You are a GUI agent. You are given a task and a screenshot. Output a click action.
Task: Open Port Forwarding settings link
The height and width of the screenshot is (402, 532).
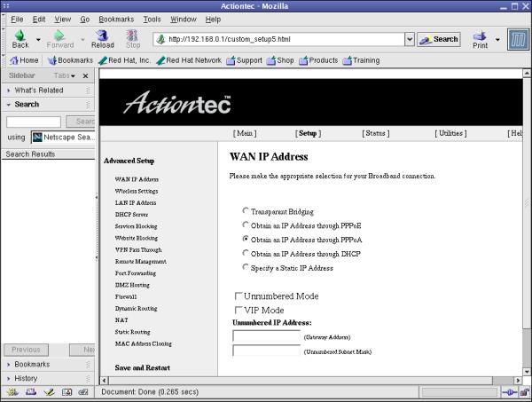(x=136, y=273)
